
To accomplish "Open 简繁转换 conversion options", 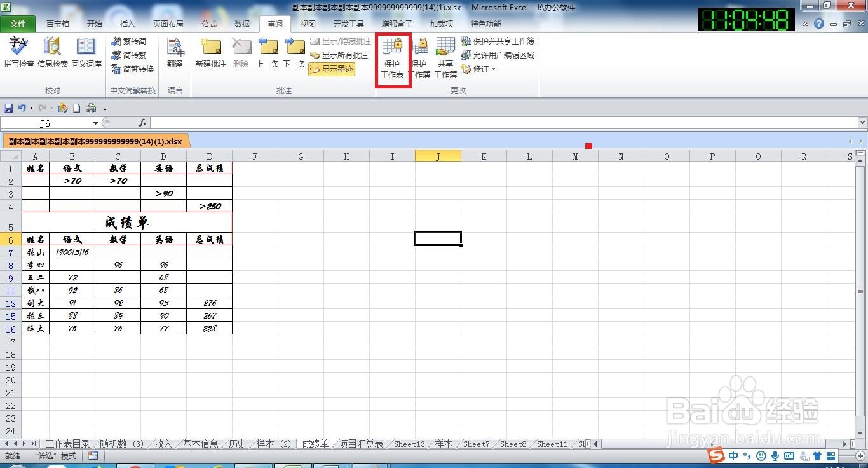I will [x=133, y=69].
